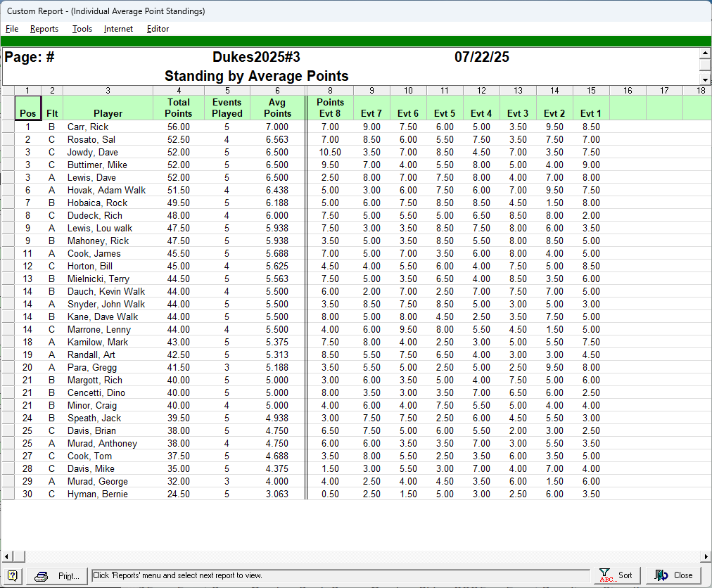Screen dimensions: 712x588
Task: Click the help question mark icon
Action: pyautogui.click(x=13, y=575)
